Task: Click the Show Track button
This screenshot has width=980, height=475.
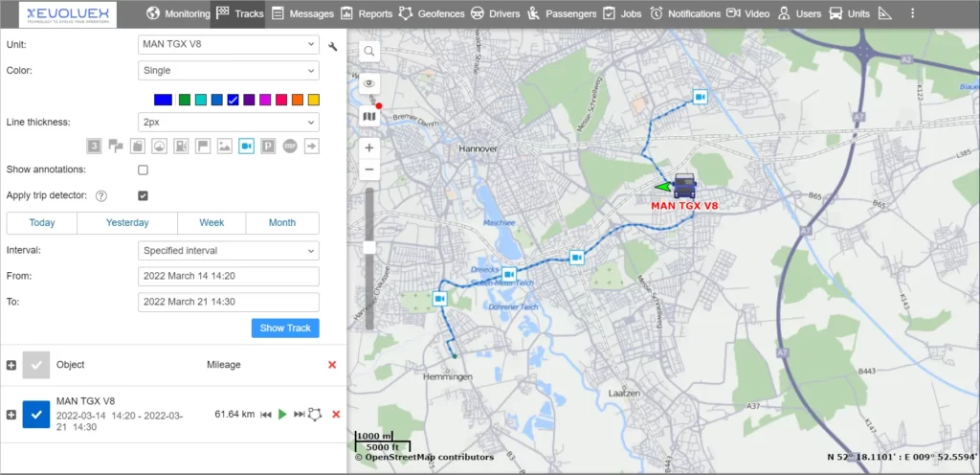Action: coord(285,328)
